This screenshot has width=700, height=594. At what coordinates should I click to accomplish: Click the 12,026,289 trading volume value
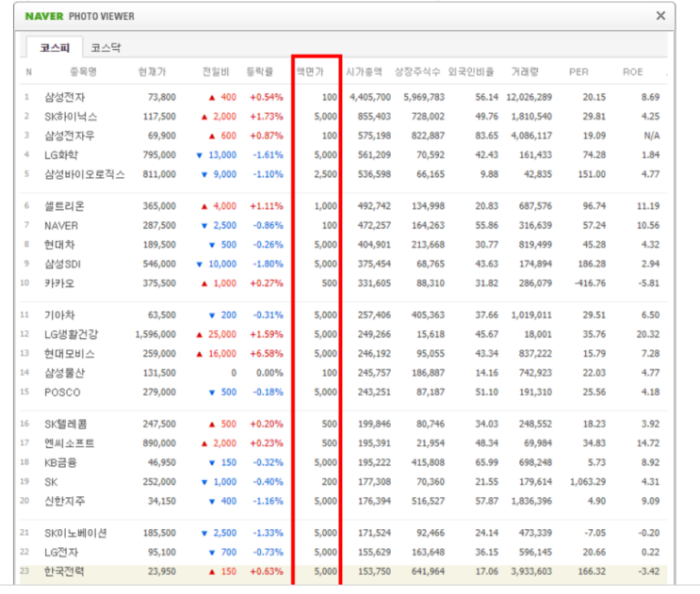click(529, 97)
